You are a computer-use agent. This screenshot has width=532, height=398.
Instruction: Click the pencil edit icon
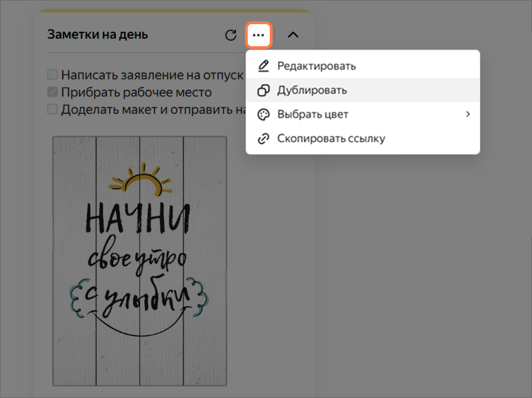264,66
